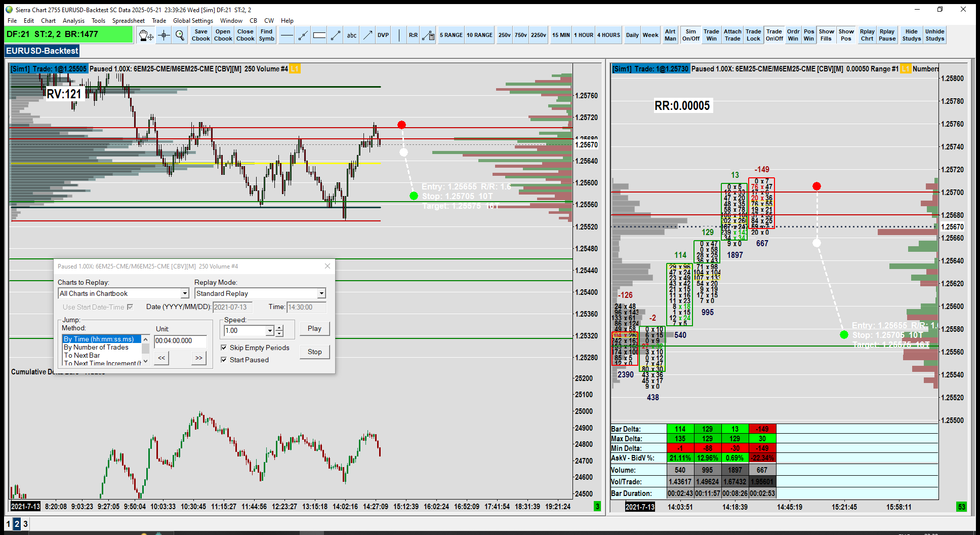Set chart to 5 RANGE bars
The height and width of the screenshot is (535, 980).
[451, 35]
